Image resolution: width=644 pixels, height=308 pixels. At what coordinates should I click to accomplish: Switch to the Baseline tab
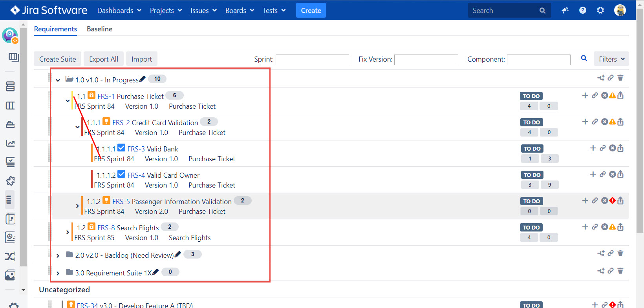tap(99, 29)
